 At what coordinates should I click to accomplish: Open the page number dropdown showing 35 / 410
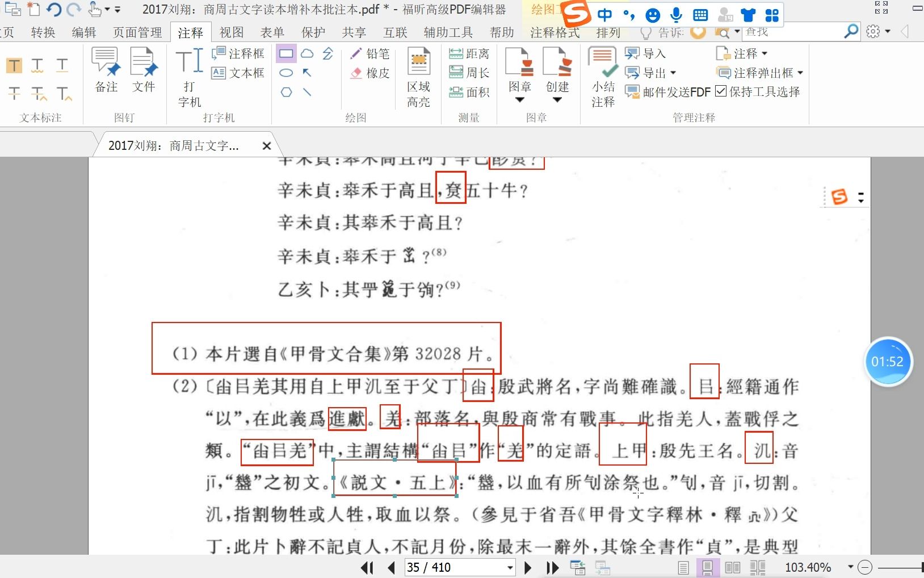click(510, 567)
